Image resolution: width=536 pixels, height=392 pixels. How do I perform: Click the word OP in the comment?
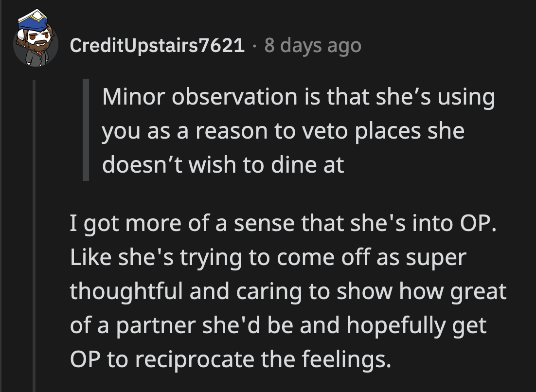point(474,222)
